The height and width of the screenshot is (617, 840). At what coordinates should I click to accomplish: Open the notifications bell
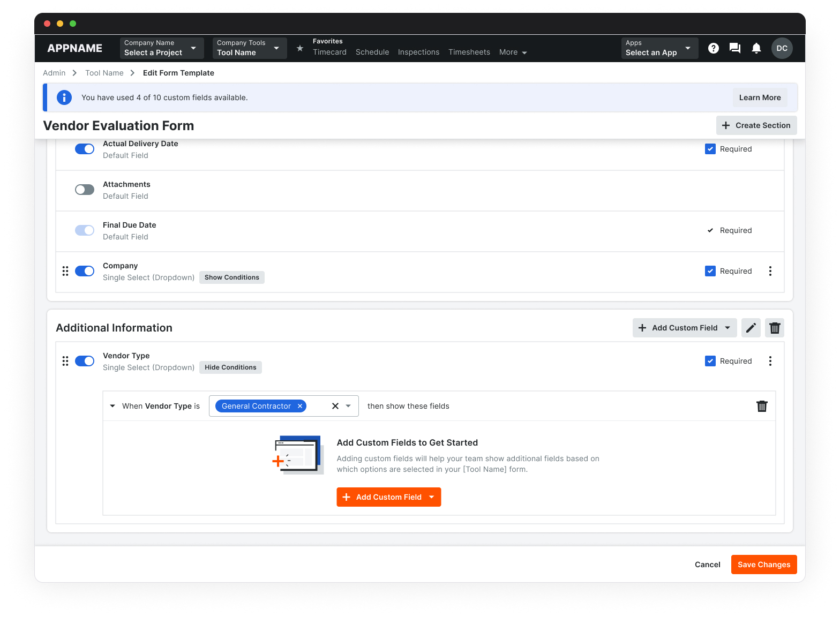point(756,48)
